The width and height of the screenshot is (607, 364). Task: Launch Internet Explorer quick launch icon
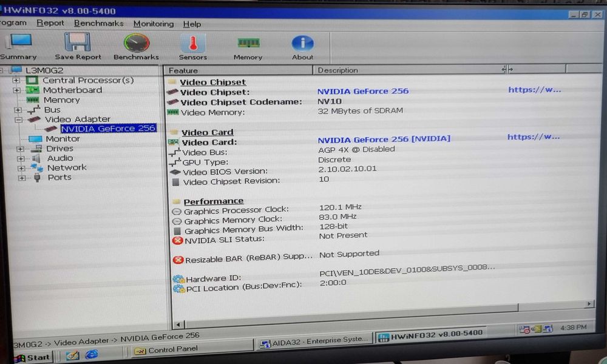coord(92,354)
